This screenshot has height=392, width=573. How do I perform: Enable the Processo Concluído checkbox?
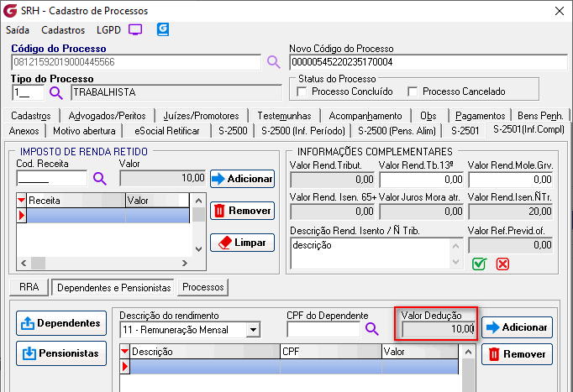click(x=302, y=91)
